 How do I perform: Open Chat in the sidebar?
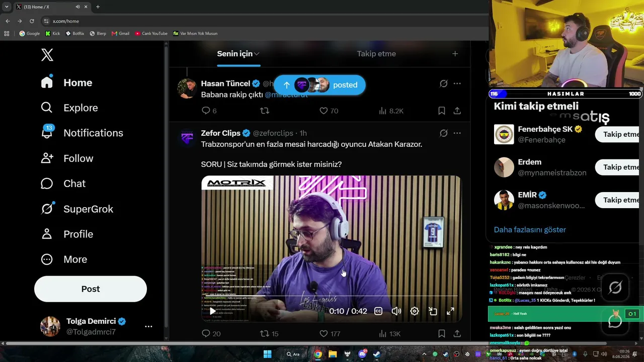point(63,184)
